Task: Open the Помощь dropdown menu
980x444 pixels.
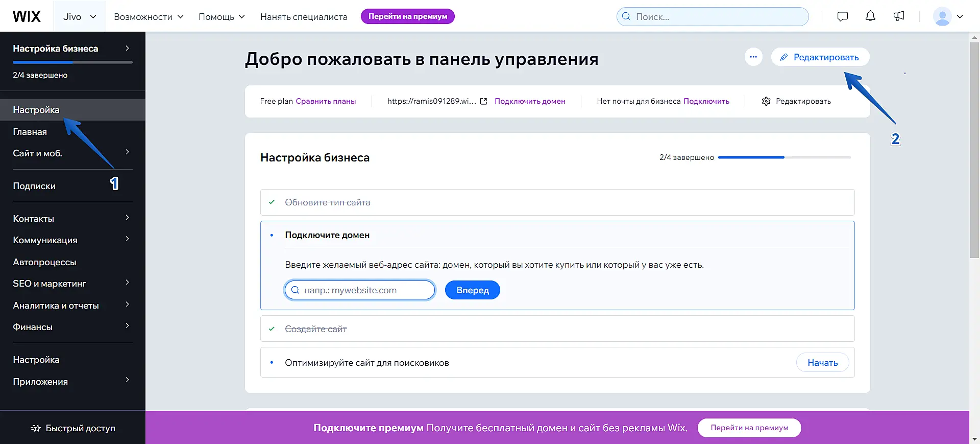Action: (x=222, y=16)
